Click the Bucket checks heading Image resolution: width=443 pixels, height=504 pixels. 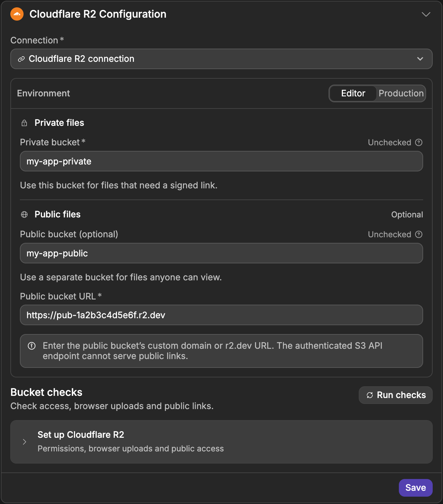(46, 392)
